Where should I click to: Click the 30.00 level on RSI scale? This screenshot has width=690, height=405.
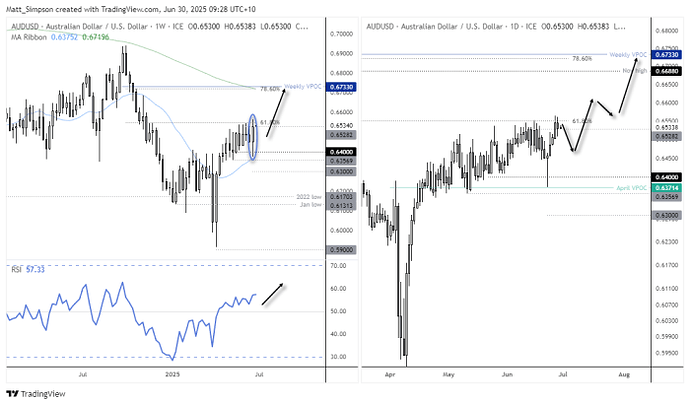click(x=338, y=357)
